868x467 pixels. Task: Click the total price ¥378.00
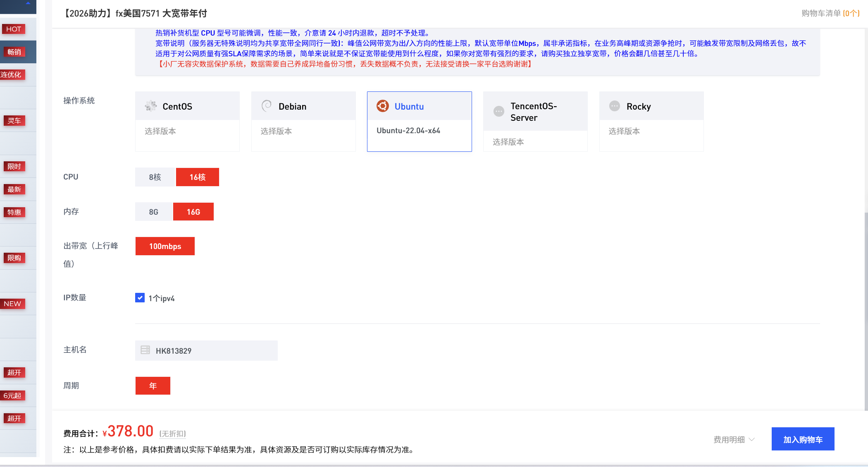tap(128, 431)
